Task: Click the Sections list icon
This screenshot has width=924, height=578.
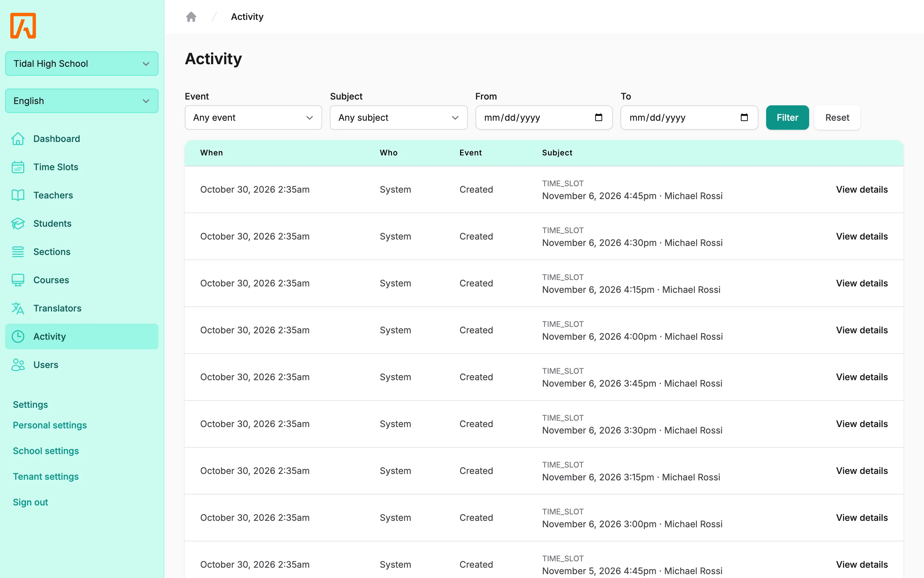Action: click(x=18, y=252)
